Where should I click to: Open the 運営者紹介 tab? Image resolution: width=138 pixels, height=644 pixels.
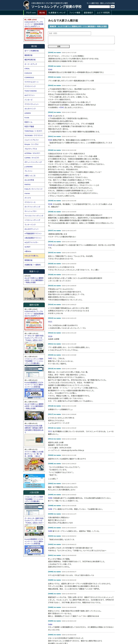tap(88, 13)
